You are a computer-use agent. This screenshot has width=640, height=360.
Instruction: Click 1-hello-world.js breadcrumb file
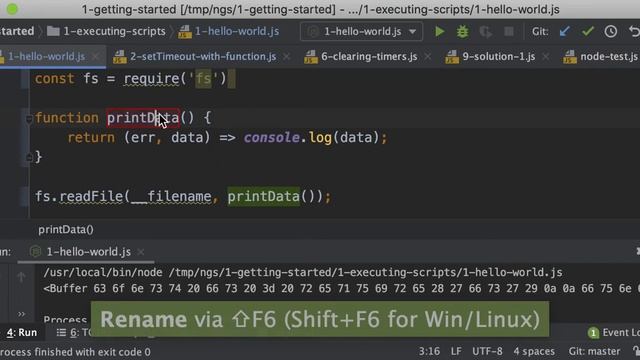[229, 31]
